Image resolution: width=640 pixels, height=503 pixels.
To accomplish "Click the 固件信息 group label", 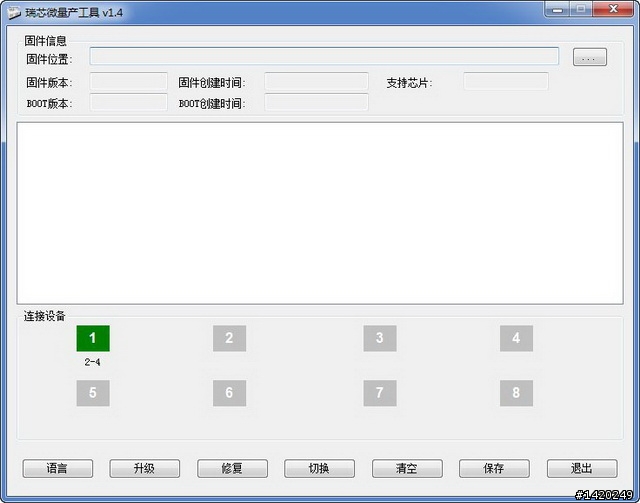I will (x=45, y=40).
